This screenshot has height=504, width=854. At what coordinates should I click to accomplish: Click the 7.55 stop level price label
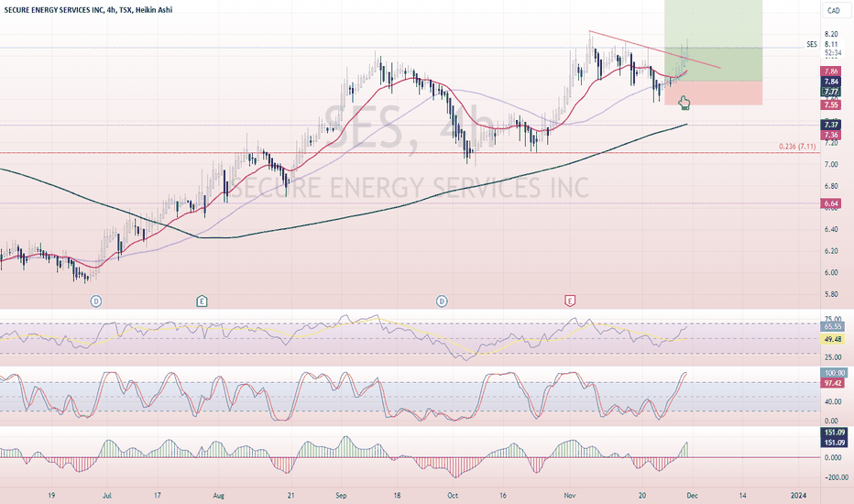coord(831,105)
